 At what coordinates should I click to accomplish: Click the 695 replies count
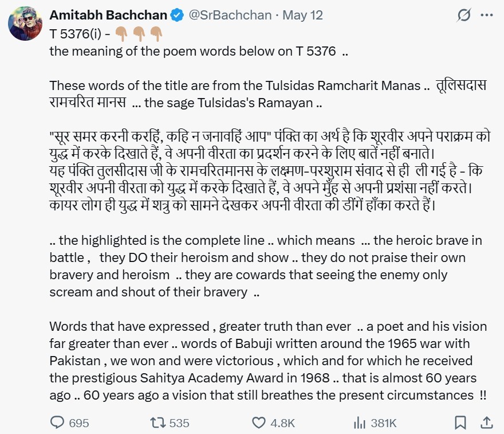[x=79, y=423]
